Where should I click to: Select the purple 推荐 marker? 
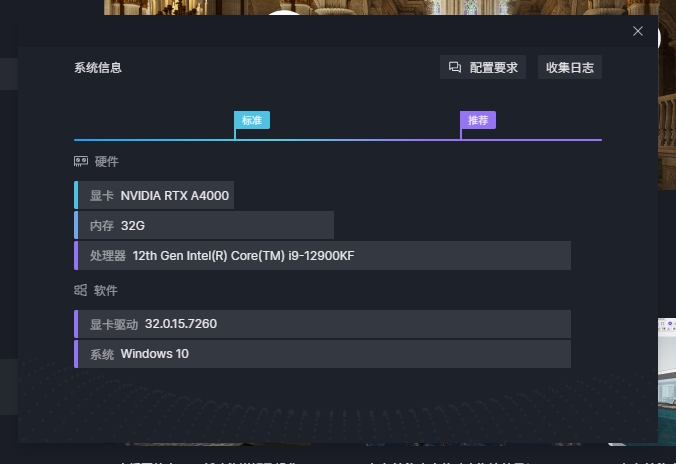(478, 121)
